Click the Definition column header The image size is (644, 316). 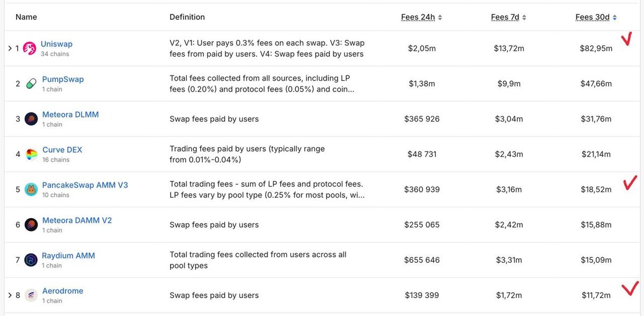pyautogui.click(x=187, y=17)
